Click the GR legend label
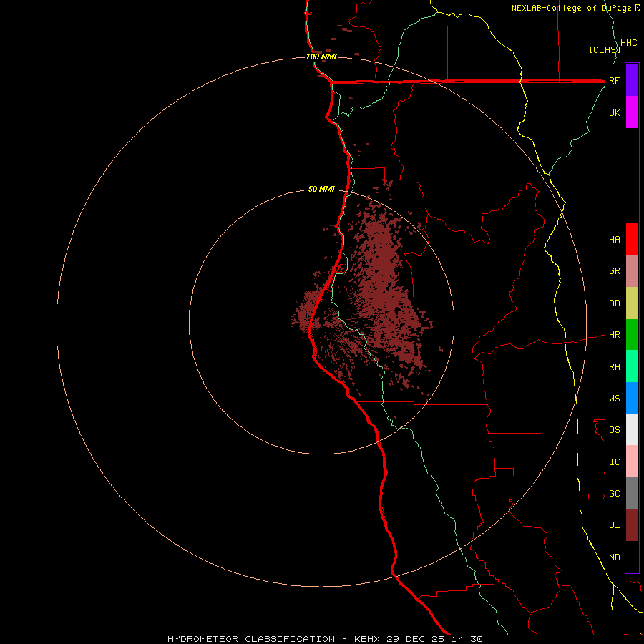The width and height of the screenshot is (644, 644). click(615, 271)
